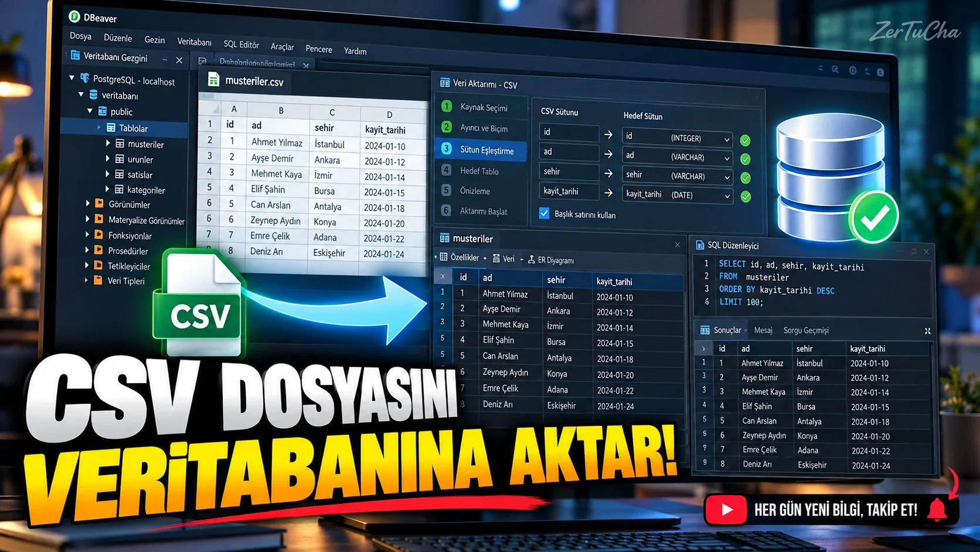
Task: Click the Tetikleyiciler folder icon
Action: point(98,265)
